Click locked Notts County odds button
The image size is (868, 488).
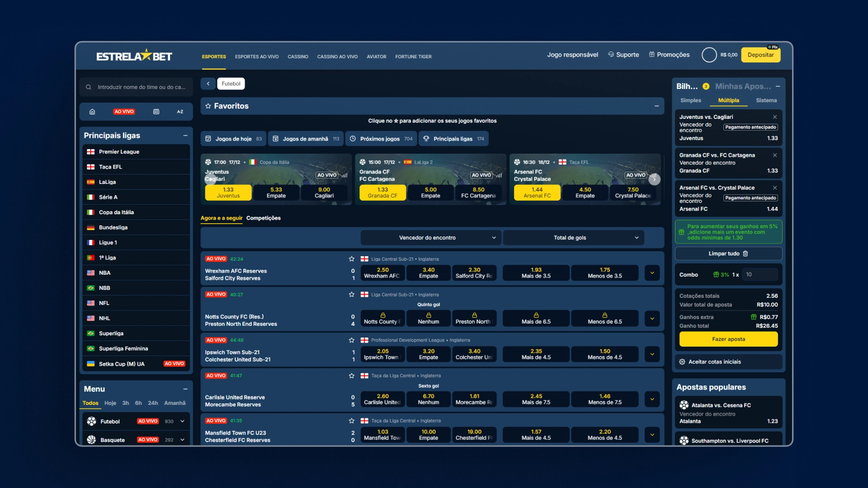(382, 318)
